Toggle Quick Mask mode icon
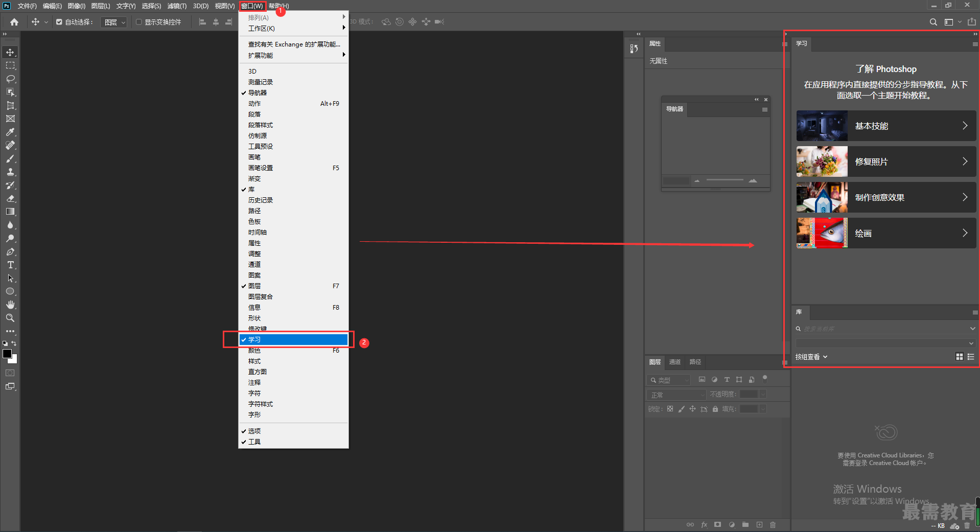 click(x=10, y=373)
